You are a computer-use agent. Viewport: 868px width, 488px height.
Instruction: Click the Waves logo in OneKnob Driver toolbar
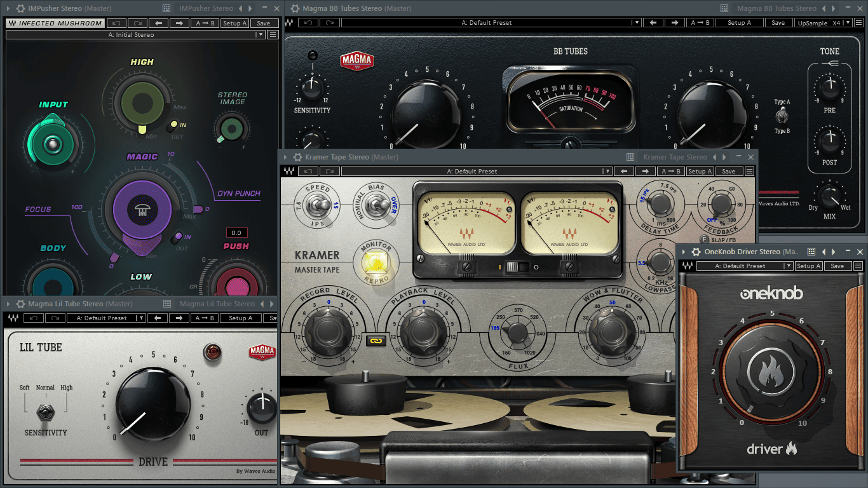(687, 266)
